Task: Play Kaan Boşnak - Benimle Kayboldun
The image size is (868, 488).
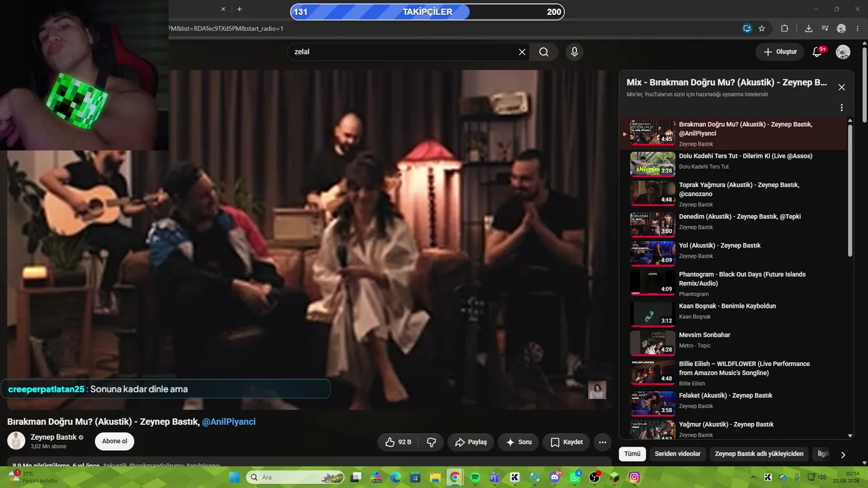Action: coord(734,312)
